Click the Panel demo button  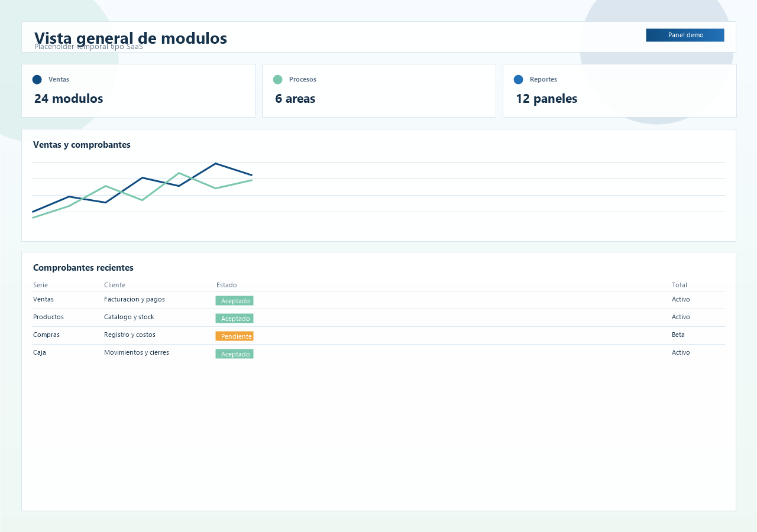pyautogui.click(x=685, y=35)
